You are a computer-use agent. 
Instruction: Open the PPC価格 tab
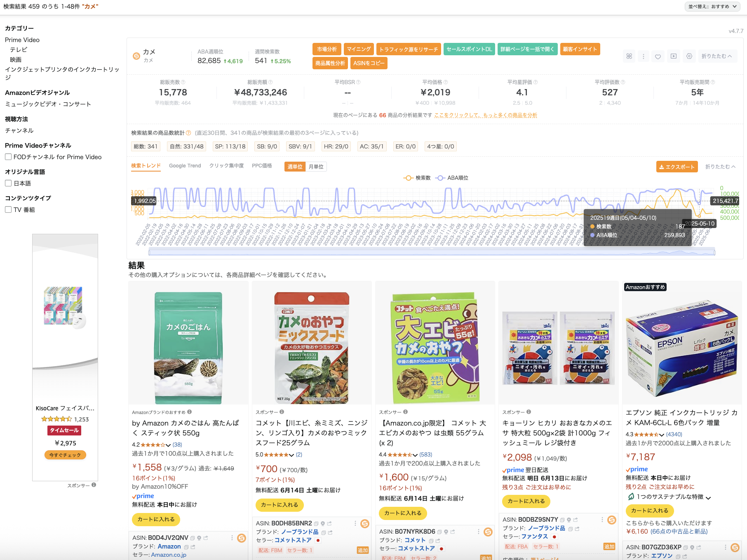262,166
